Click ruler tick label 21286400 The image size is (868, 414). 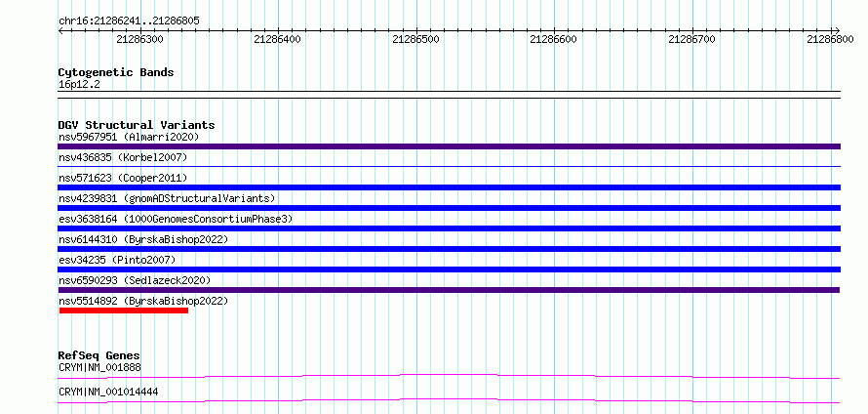pyautogui.click(x=279, y=39)
